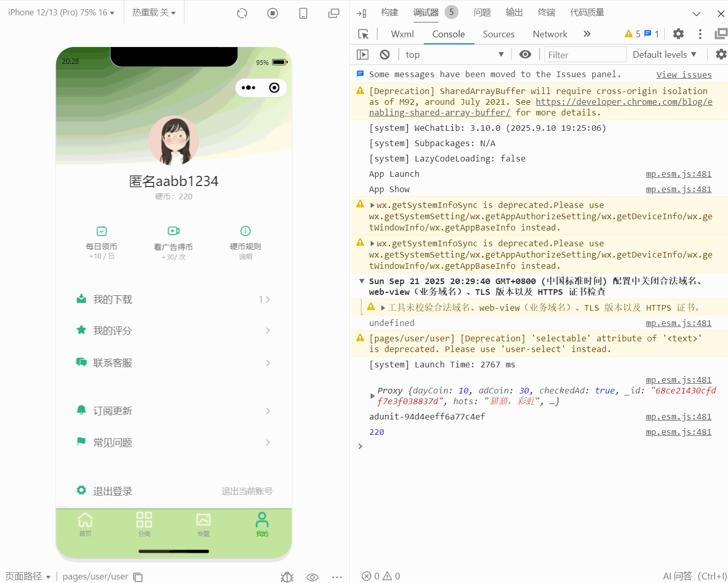Viewport: 728px width, 583px height.
Task: Open 订阅更新 row
Action: coord(174,411)
